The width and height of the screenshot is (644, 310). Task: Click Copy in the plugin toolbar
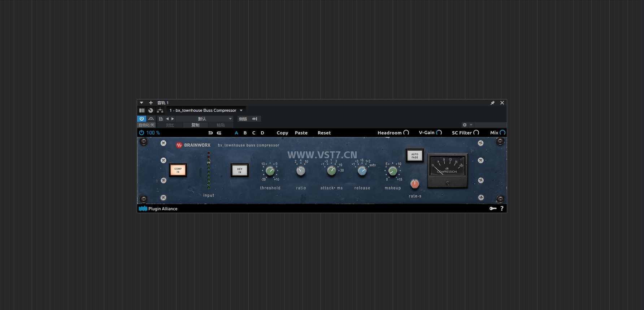(x=282, y=133)
